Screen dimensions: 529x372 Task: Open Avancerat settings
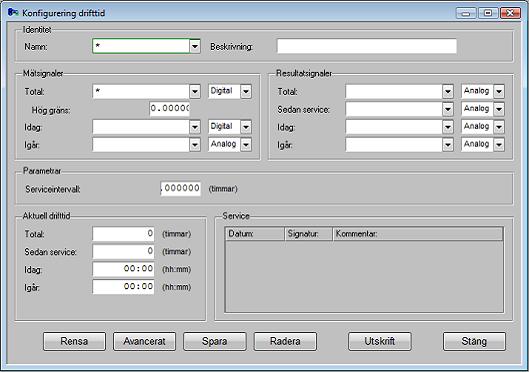[x=144, y=341]
